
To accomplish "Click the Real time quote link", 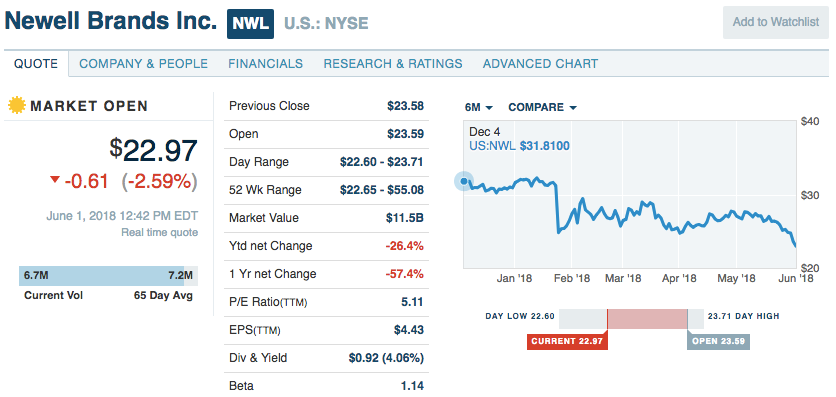I will pos(159,232).
